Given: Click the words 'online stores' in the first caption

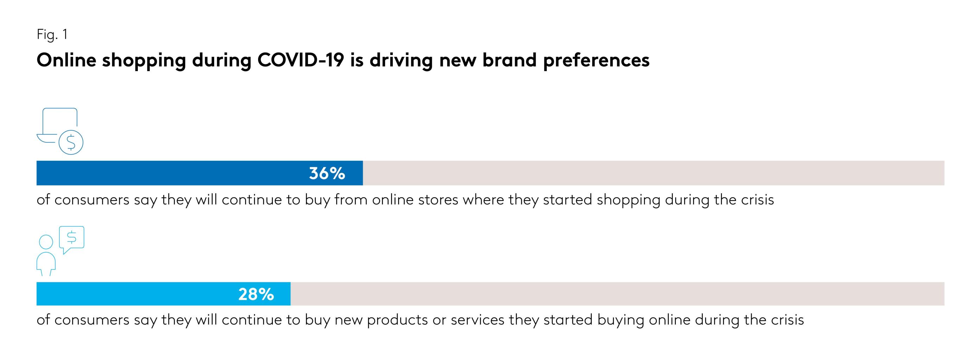Looking at the screenshot, I should coord(415,200).
